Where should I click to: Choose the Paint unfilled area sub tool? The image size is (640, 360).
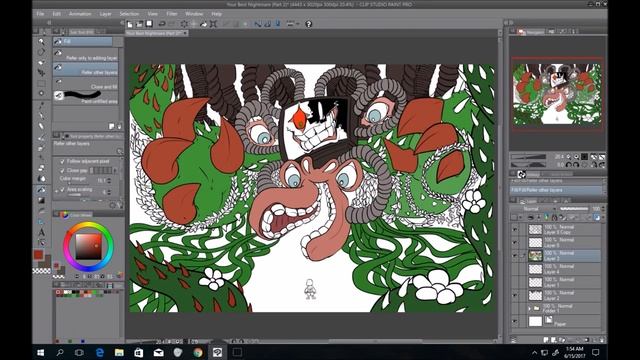(85, 97)
